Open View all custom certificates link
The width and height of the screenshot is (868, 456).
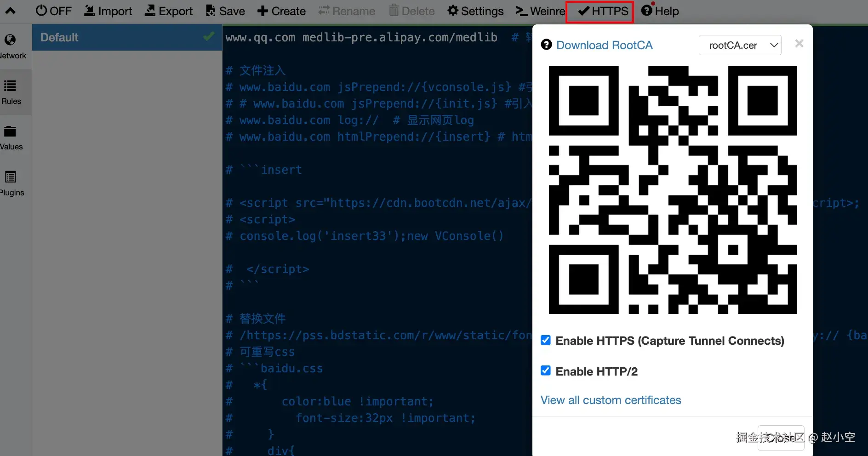click(611, 400)
